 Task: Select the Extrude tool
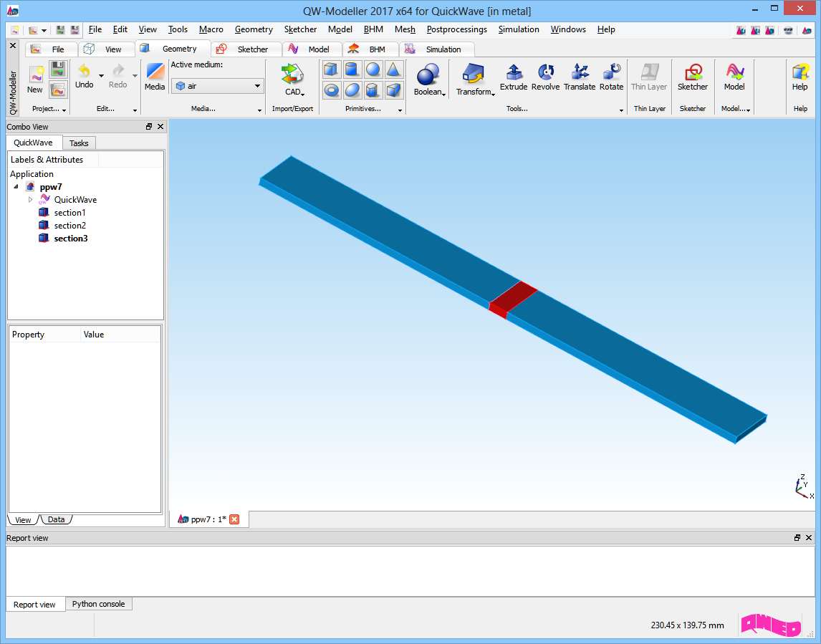(x=514, y=77)
